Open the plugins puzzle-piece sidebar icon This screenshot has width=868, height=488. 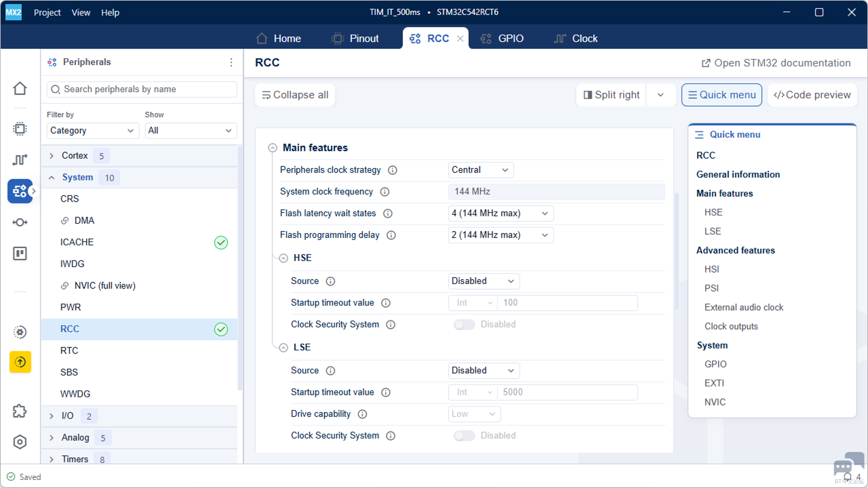click(x=20, y=411)
